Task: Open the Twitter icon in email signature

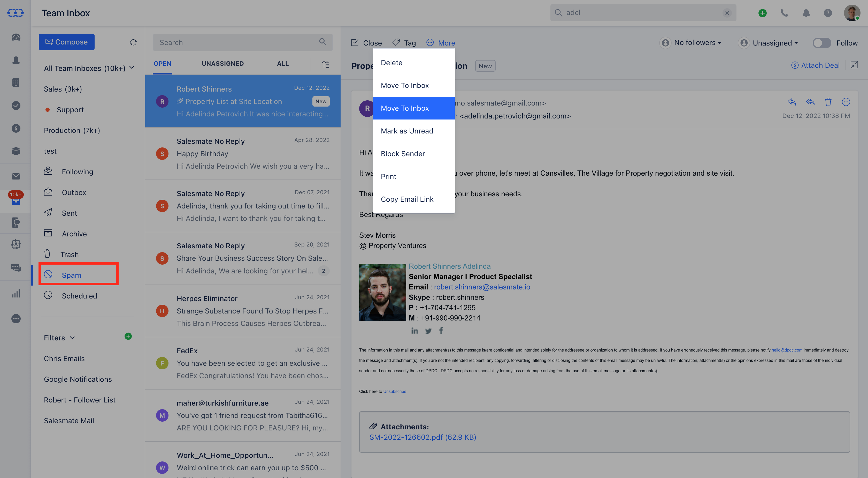Action: (x=428, y=331)
